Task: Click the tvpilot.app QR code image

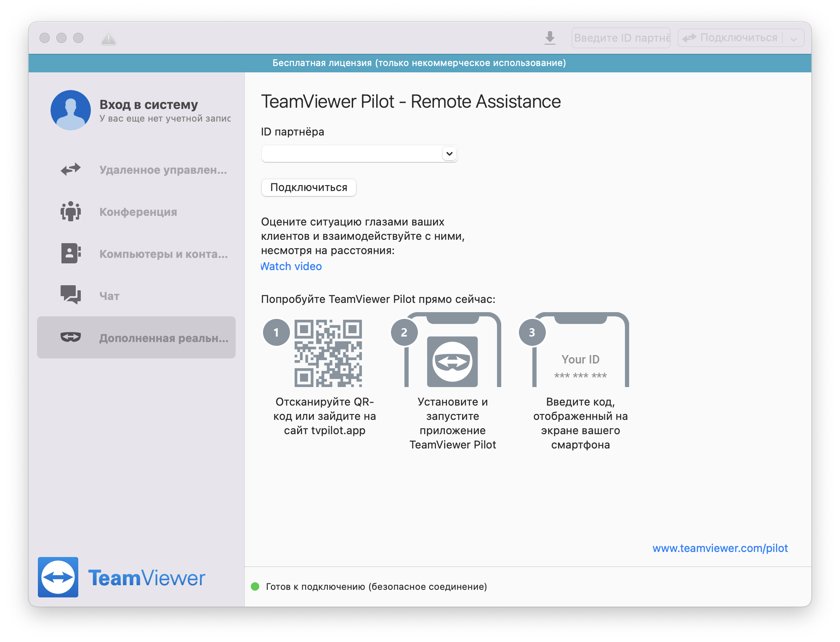Action: pos(328,353)
